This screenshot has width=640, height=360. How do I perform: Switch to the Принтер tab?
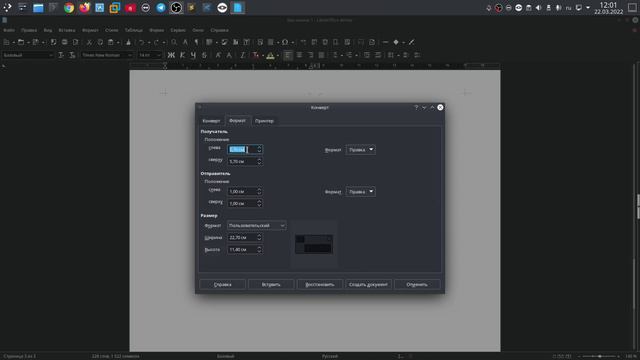264,121
